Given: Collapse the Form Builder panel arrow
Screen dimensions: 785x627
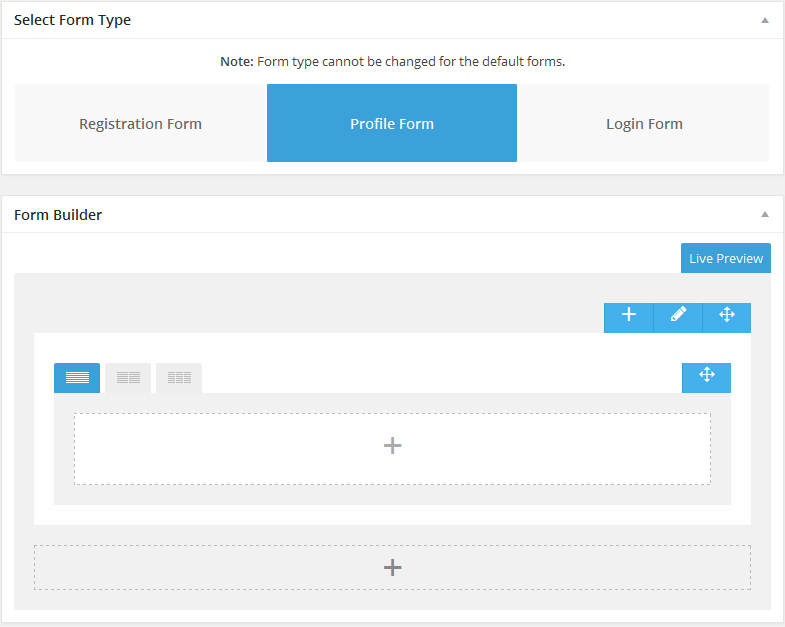Looking at the screenshot, I should (x=765, y=214).
